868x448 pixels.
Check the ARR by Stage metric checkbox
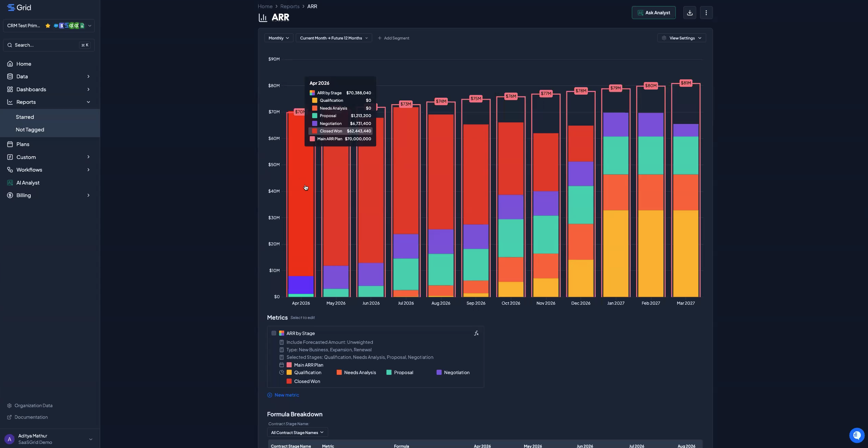tap(274, 333)
